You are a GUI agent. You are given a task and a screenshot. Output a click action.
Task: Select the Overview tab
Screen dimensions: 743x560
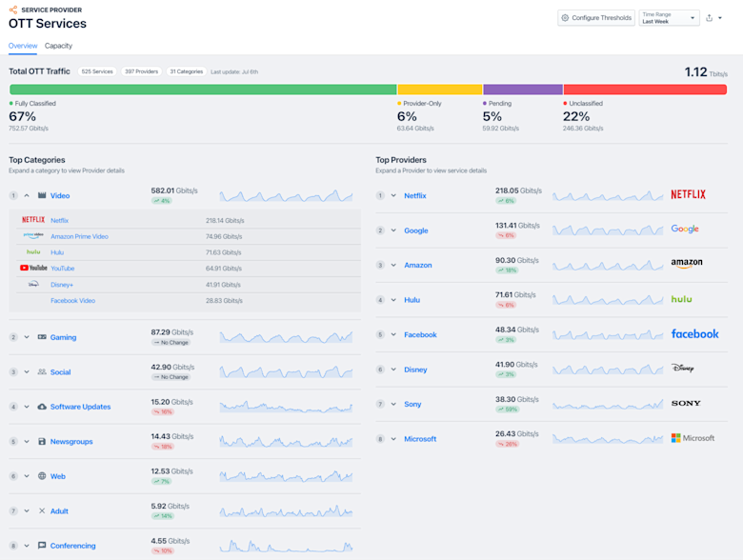tap(23, 46)
